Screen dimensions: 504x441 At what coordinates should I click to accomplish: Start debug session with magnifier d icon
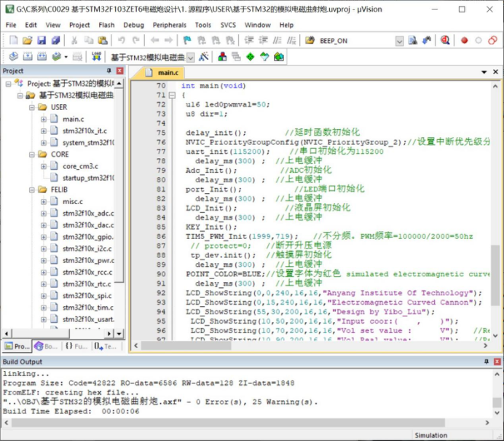445,40
